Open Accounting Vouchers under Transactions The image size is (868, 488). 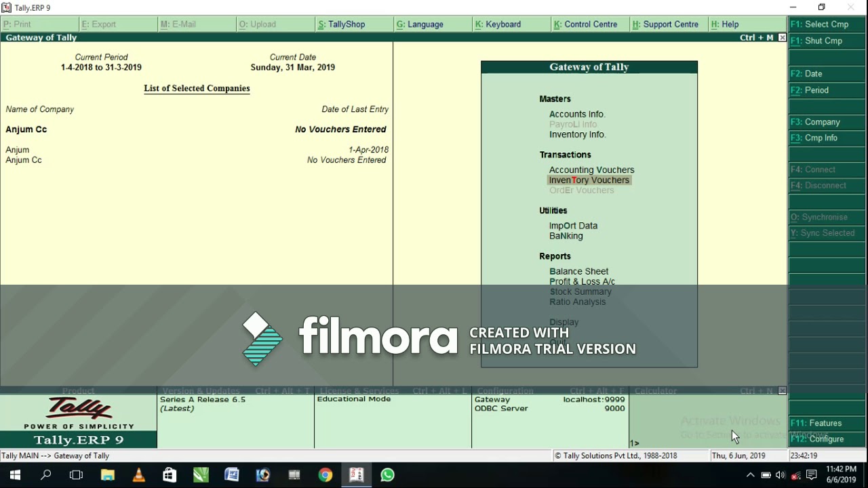pyautogui.click(x=591, y=170)
